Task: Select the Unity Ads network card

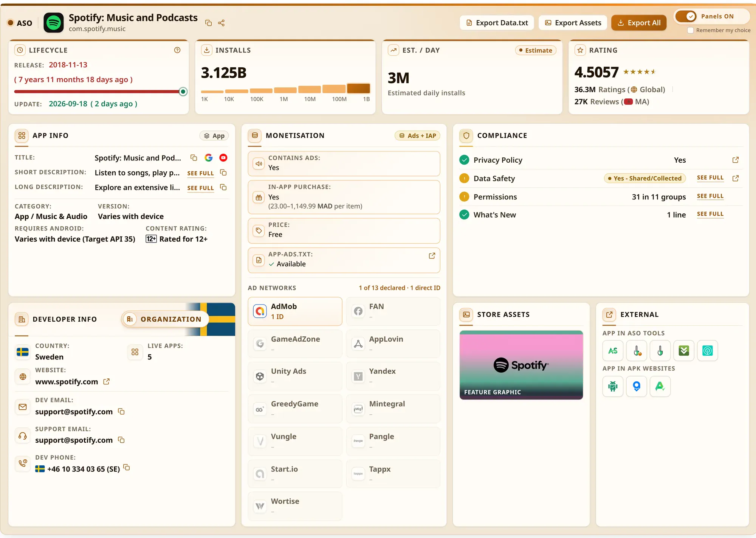Action: tap(295, 376)
